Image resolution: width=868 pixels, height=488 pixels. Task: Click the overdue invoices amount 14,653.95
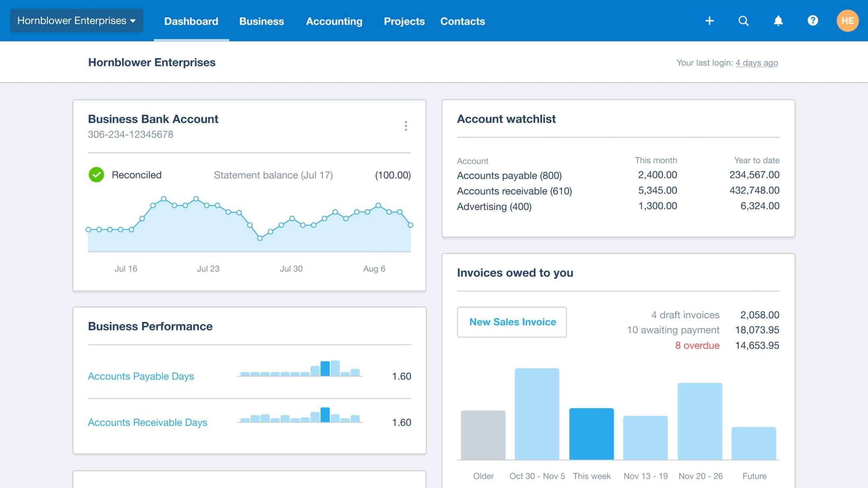[757, 345]
